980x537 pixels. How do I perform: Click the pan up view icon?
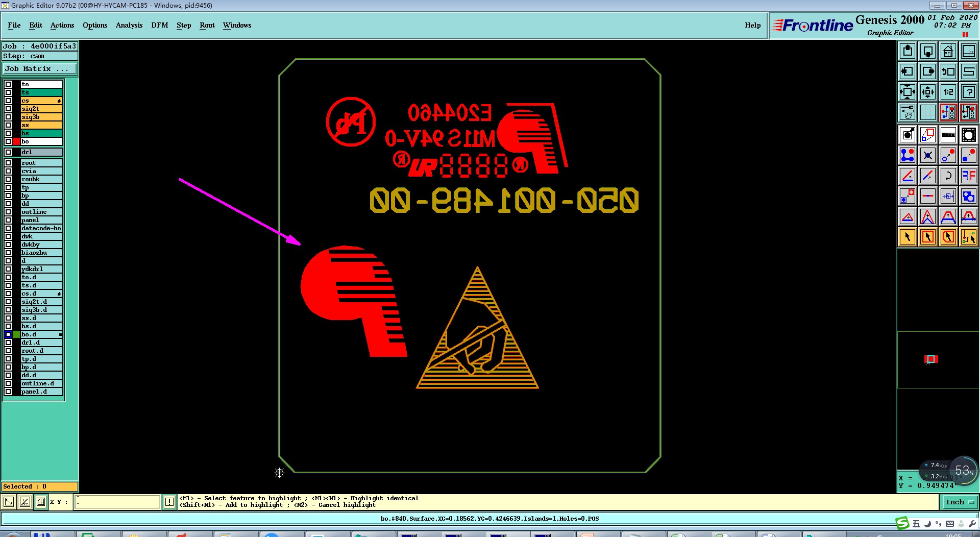click(907, 51)
